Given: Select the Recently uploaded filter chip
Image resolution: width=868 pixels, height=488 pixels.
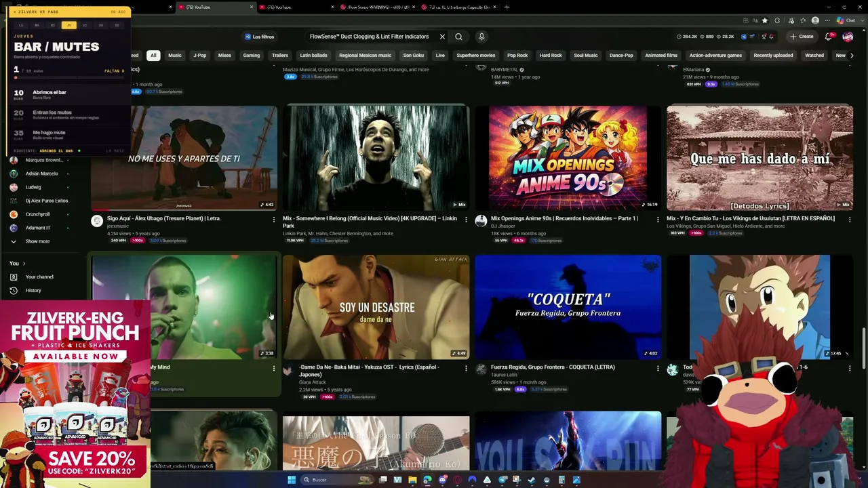Looking at the screenshot, I should tap(773, 56).
